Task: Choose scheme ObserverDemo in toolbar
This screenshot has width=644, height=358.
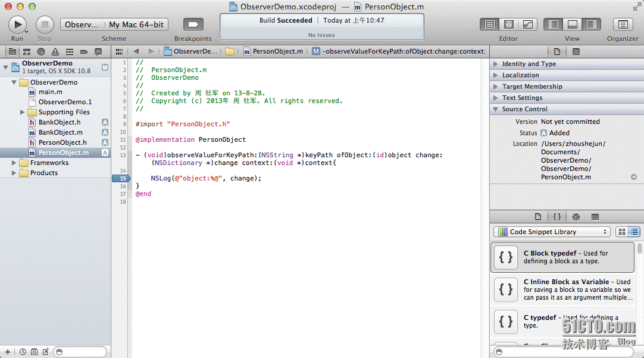Action: (x=82, y=24)
